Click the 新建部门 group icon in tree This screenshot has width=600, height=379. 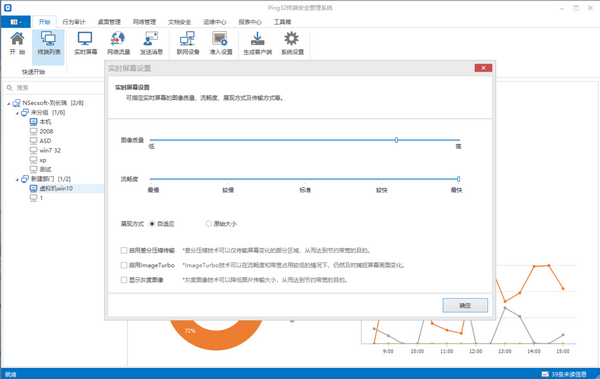pyautogui.click(x=25, y=179)
